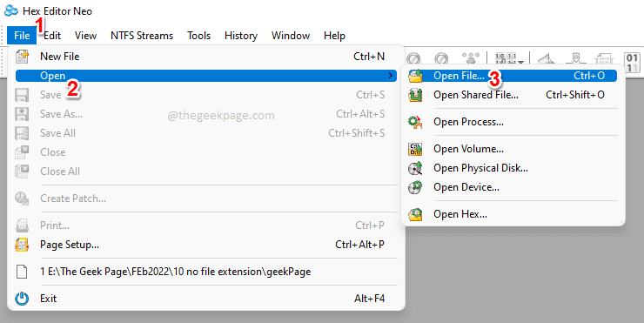644x323 pixels.
Task: Click the grayed Save floppy icon
Action: (22, 95)
